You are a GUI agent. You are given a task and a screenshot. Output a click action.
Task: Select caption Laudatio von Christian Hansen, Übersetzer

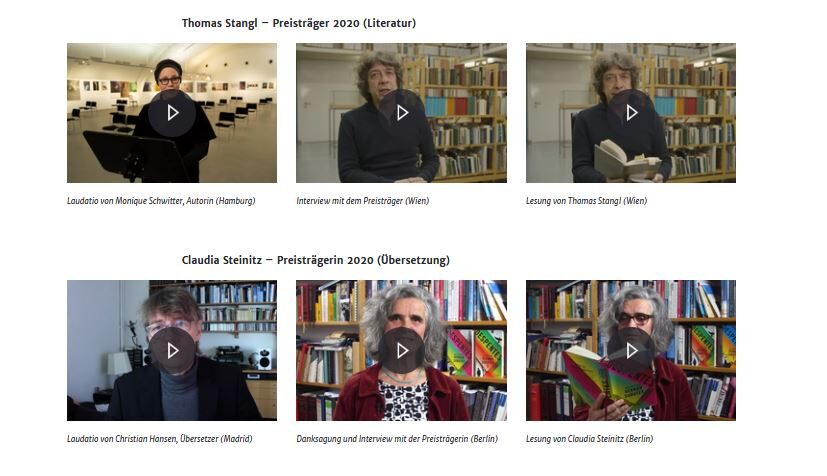point(159,439)
